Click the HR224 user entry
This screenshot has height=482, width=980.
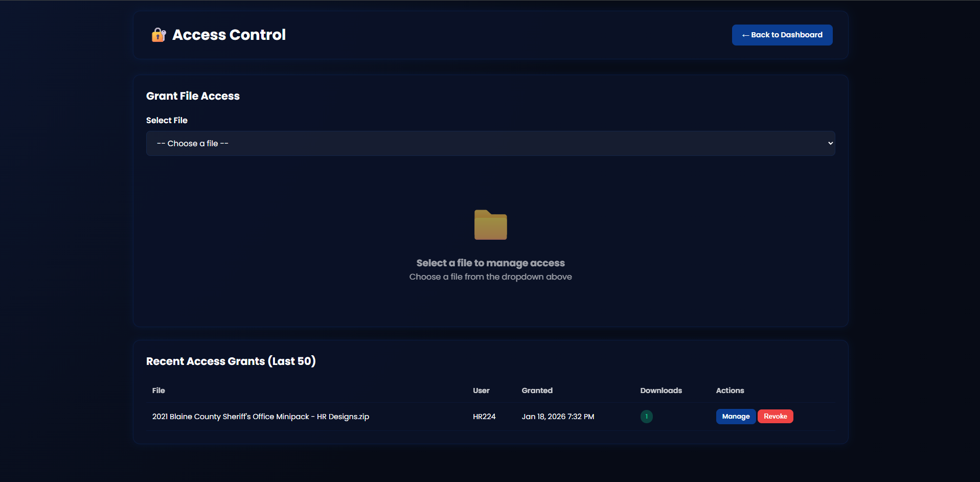[484, 417]
